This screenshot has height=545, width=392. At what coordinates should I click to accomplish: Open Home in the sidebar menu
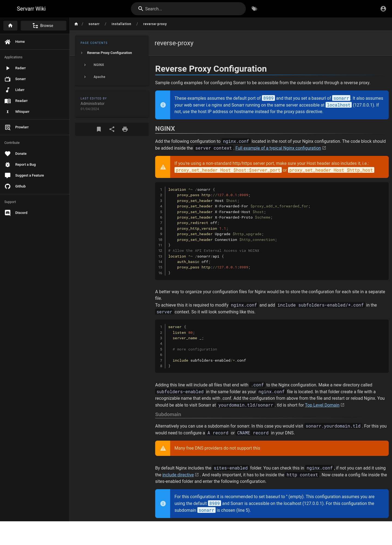(35, 42)
